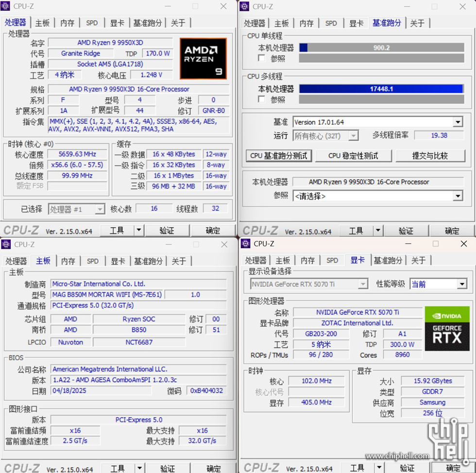
Task: Click the AMD Ryzen 9 logo
Action: pos(203,59)
